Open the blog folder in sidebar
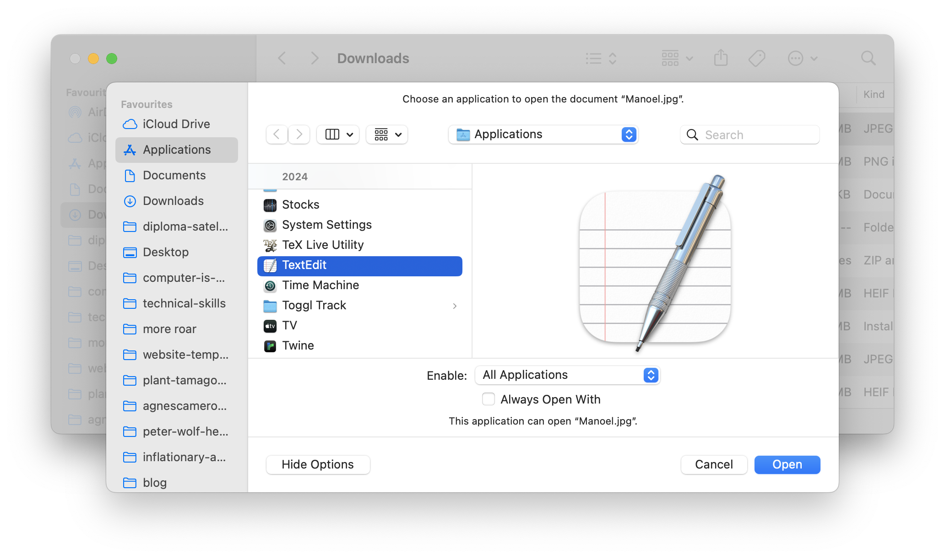Viewport: 945px width, 560px height. [177, 483]
